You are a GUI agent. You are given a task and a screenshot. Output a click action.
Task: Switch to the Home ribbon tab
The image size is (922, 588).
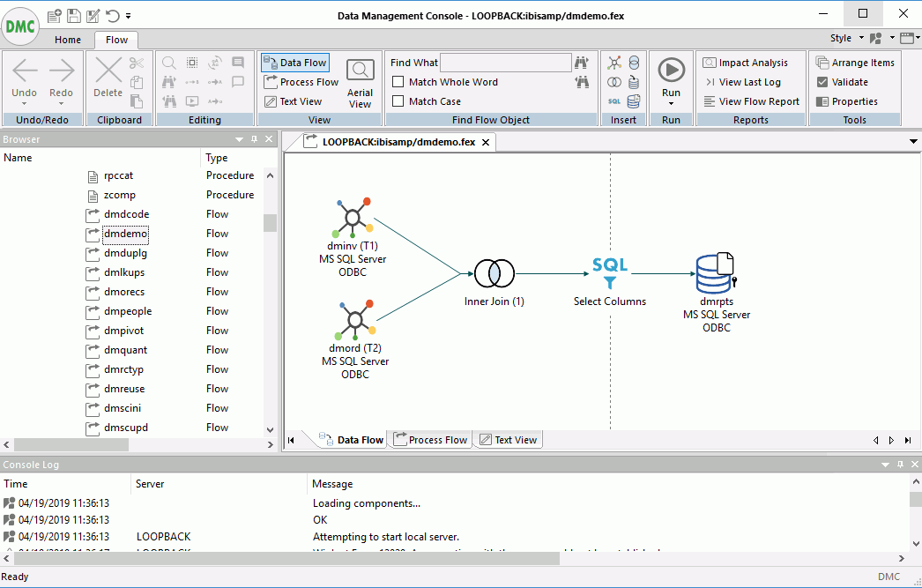68,40
